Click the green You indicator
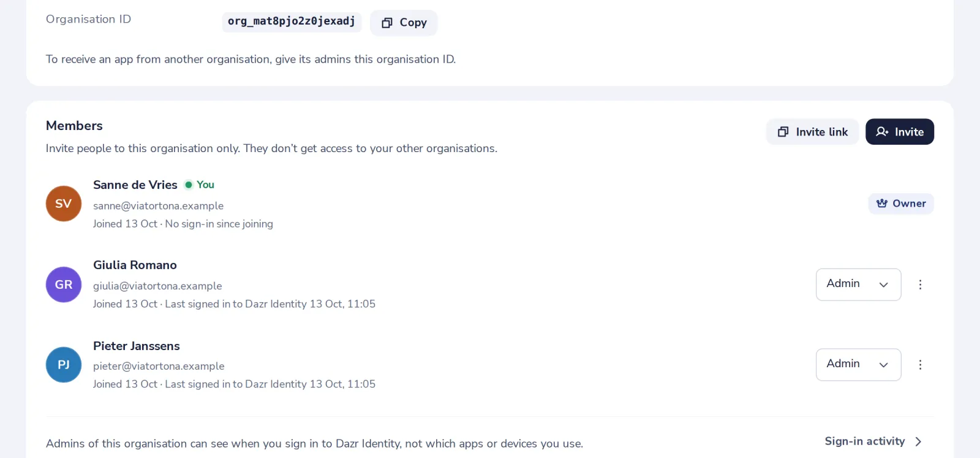 (200, 185)
